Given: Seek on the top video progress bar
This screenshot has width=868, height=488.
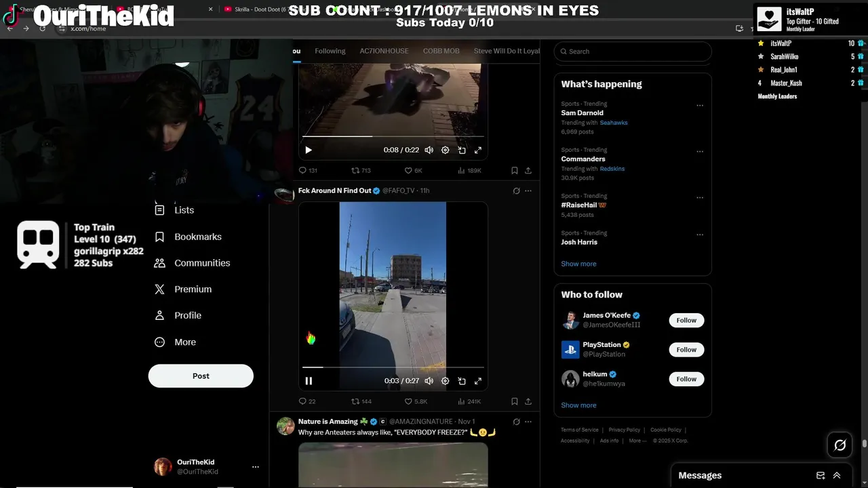Looking at the screenshot, I should pyautogui.click(x=393, y=136).
